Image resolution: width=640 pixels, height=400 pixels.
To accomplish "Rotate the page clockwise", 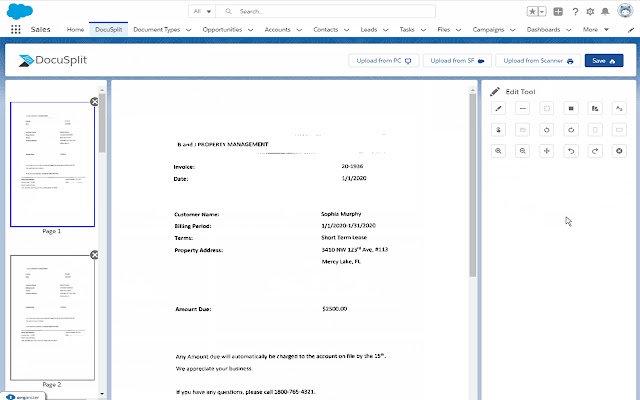I will (571, 130).
